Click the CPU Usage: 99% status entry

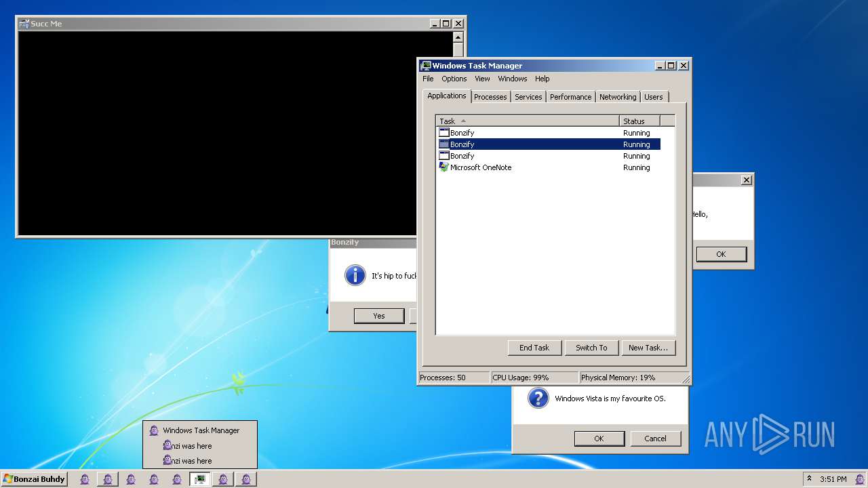tap(534, 378)
